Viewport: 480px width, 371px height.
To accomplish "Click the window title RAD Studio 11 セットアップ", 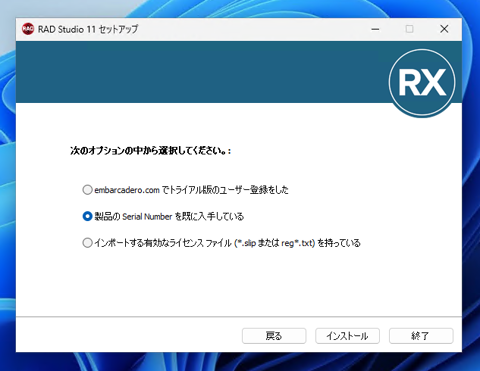I will (x=88, y=29).
